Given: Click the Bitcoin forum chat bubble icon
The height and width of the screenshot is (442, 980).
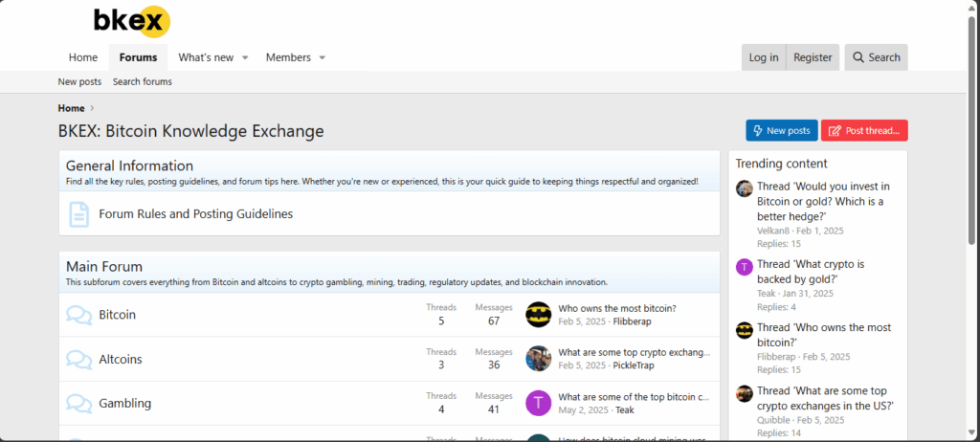Looking at the screenshot, I should click(x=78, y=315).
